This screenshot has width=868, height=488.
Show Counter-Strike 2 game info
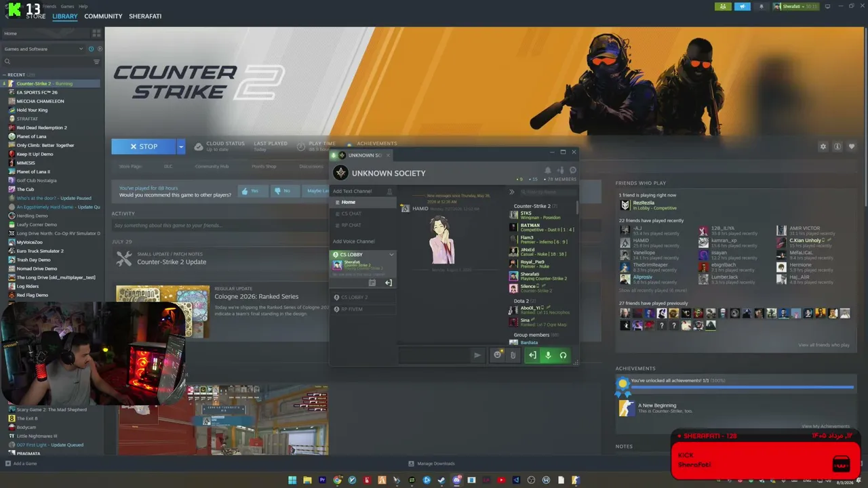[837, 146]
